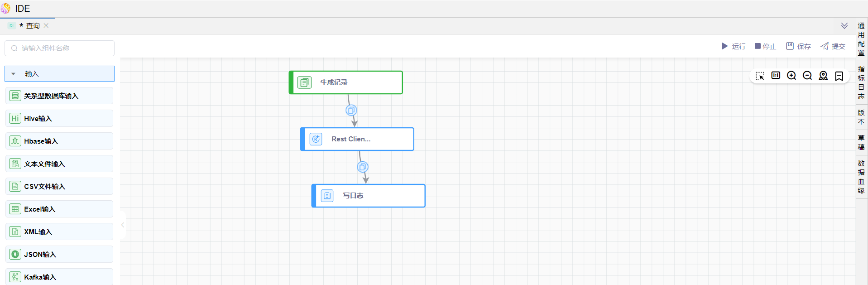The width and height of the screenshot is (868, 285).
Task: Click copy icon between Rest Client and 写日志
Action: pos(362,167)
